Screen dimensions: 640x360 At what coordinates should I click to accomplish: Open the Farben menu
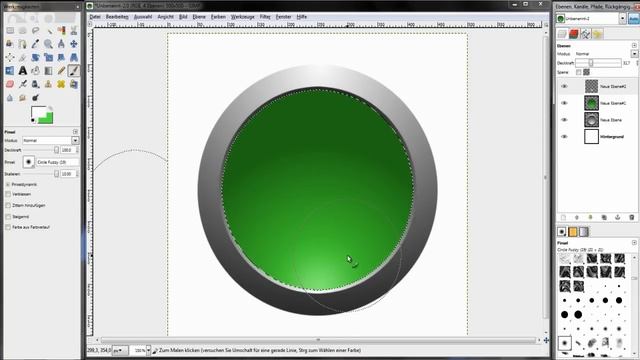[x=218, y=17]
